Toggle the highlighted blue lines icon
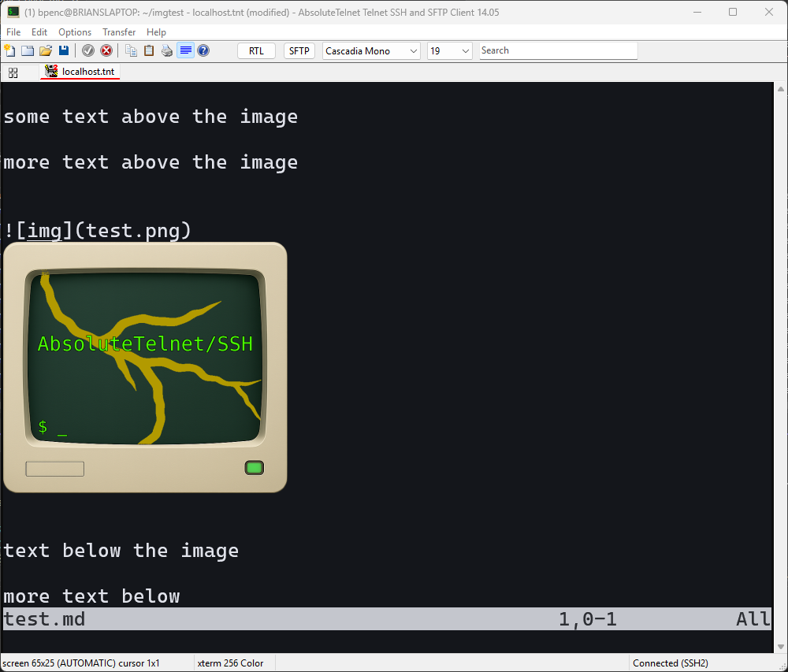The height and width of the screenshot is (672, 788). (x=185, y=50)
